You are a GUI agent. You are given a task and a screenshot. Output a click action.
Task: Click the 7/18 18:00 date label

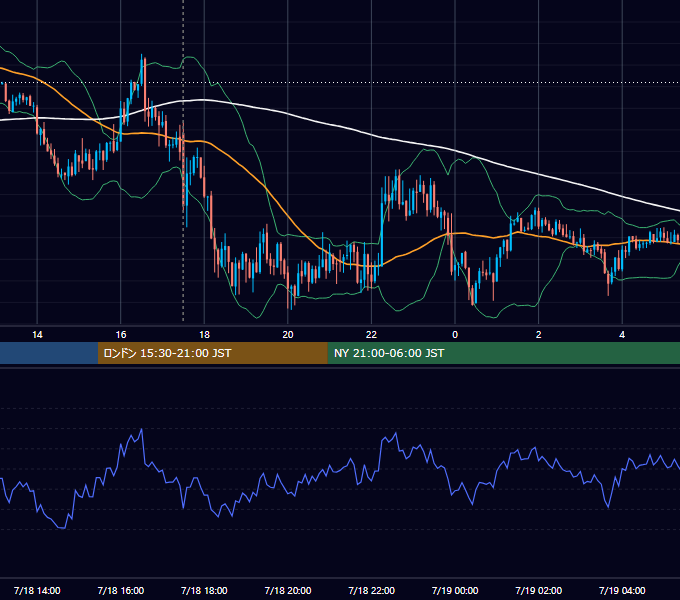(204, 590)
